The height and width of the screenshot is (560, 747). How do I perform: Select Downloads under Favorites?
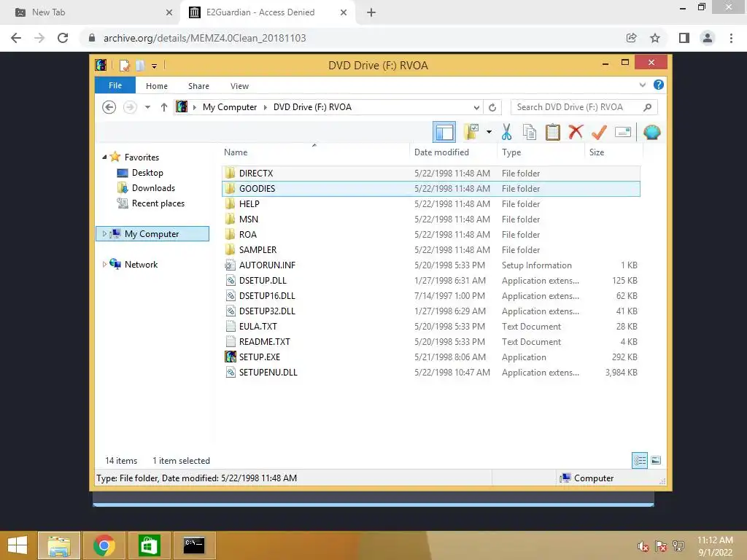tap(153, 187)
